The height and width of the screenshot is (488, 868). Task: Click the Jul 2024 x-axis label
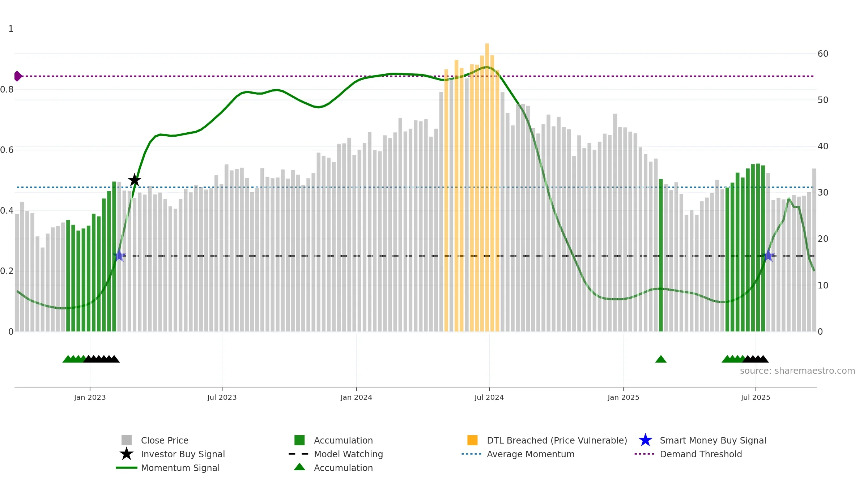click(x=489, y=397)
